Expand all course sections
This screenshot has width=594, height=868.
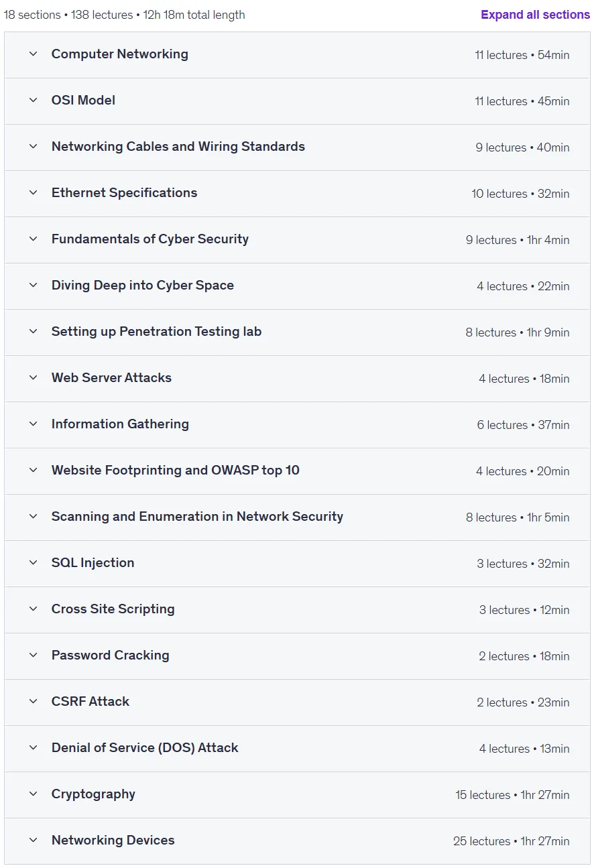coord(535,15)
